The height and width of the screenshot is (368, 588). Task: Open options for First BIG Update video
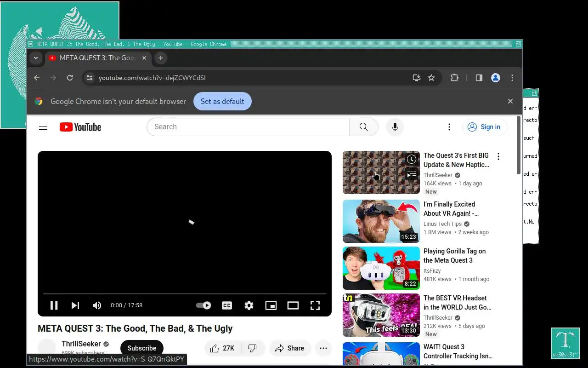[498, 156]
